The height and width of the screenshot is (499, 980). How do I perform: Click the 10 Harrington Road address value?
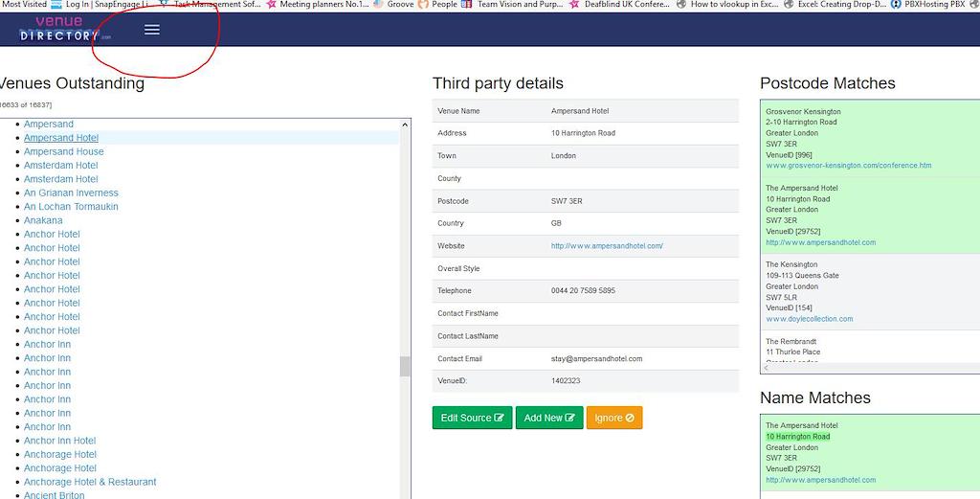point(583,132)
